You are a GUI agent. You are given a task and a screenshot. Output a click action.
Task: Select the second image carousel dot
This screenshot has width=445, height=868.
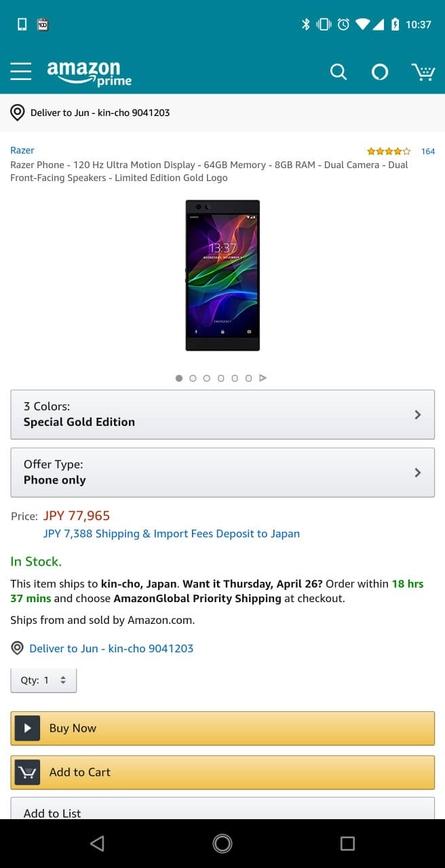pos(193,378)
